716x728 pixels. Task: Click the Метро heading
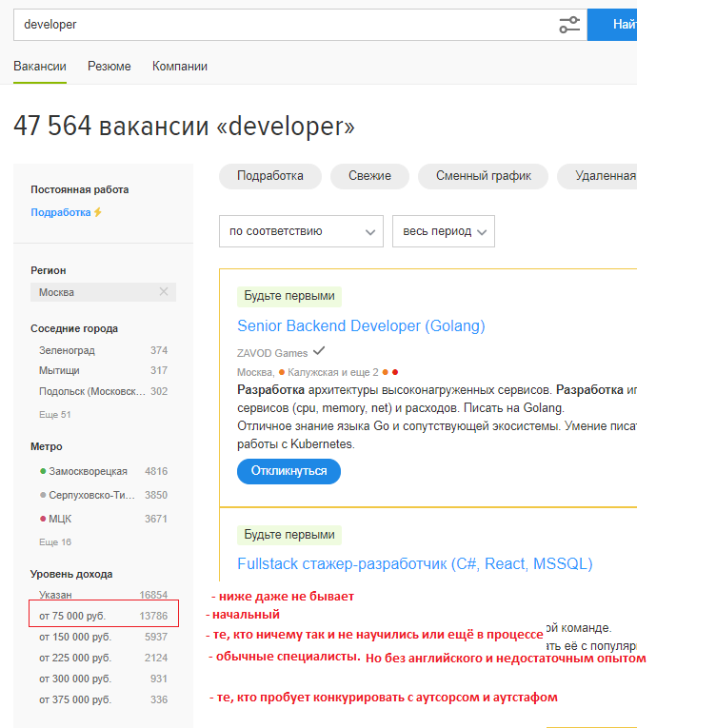[x=47, y=446]
